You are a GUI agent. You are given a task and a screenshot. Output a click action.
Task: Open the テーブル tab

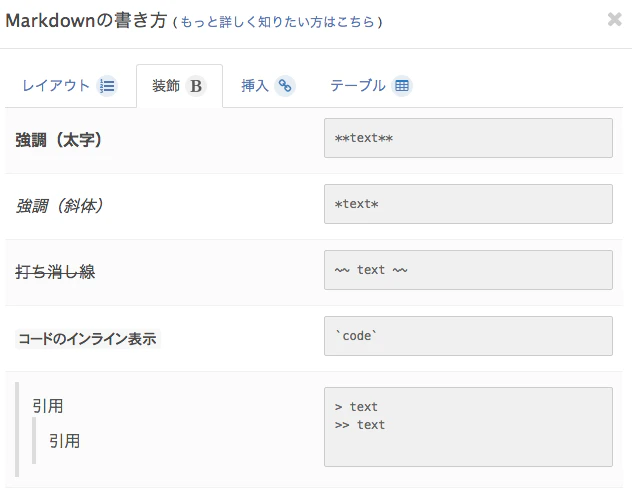[371, 86]
